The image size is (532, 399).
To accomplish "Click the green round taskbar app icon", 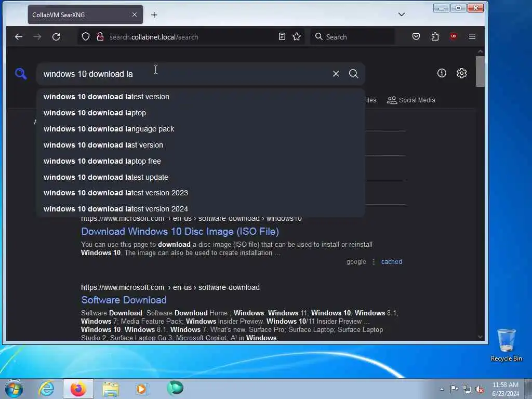I will tap(175, 388).
